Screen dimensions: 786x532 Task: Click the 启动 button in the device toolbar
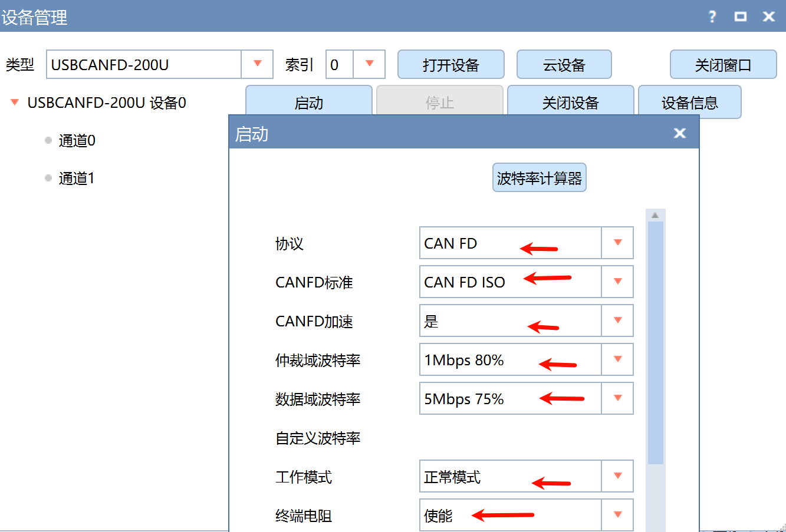point(309,101)
